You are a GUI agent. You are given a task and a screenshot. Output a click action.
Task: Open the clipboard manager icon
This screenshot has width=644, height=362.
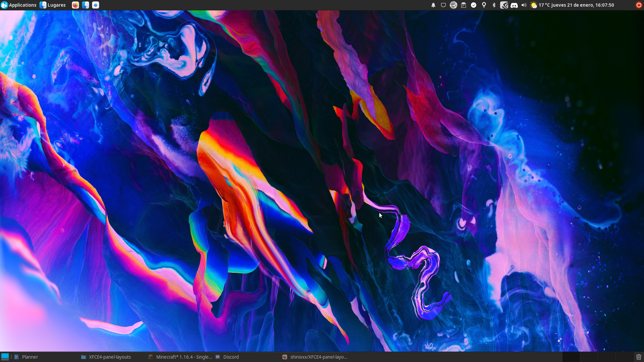coord(464,5)
